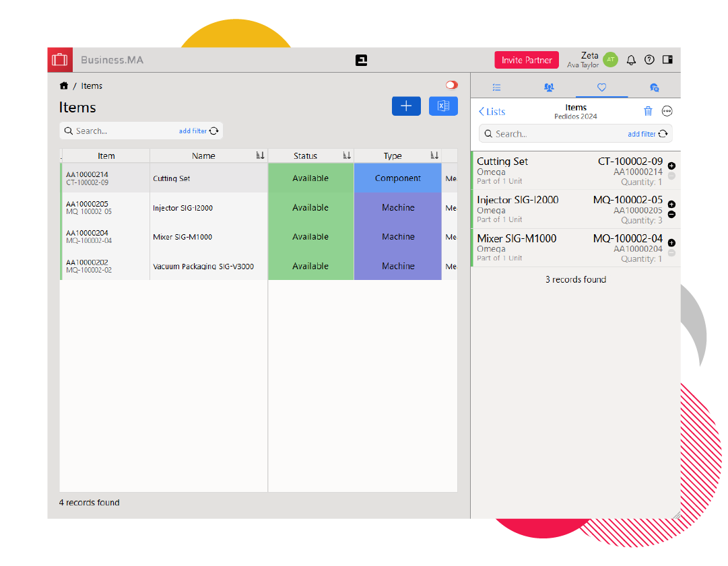Viewport: 728px width, 566px height.
Task: Export items to Excel
Action: [443, 106]
